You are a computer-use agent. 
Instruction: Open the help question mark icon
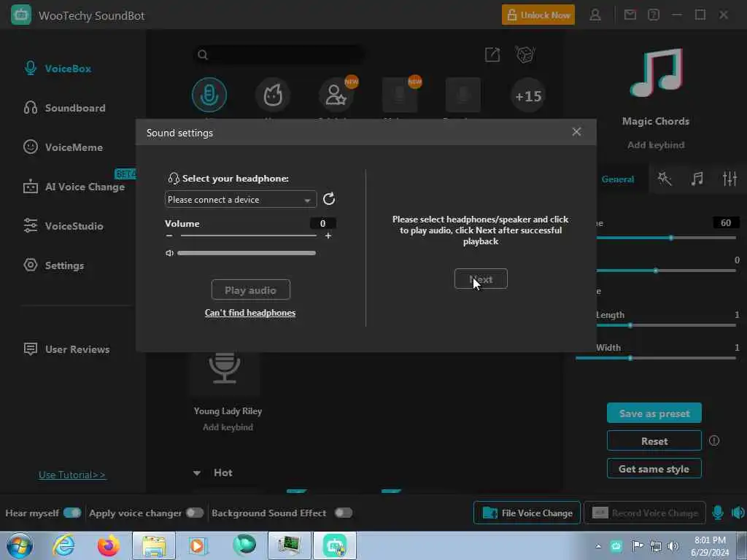click(654, 15)
